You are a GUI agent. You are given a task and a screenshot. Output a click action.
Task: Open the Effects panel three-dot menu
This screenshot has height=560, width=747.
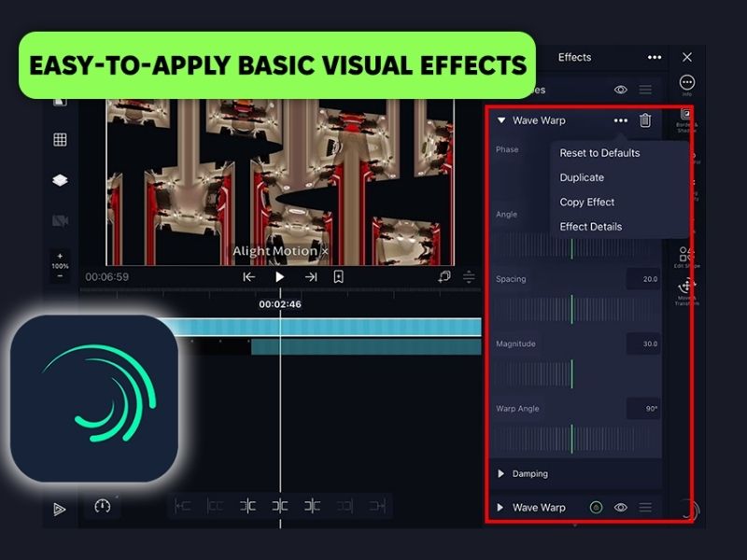tap(655, 57)
